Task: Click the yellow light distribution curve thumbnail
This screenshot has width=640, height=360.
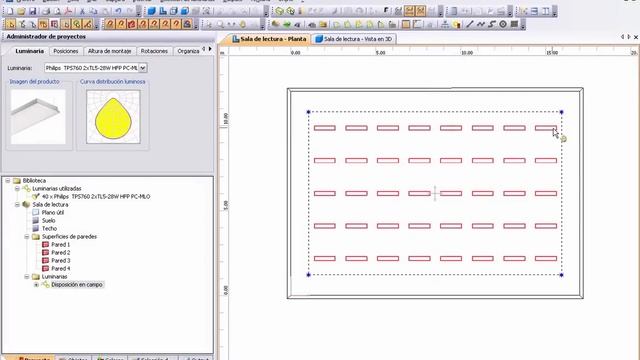Action: pyautogui.click(x=113, y=117)
